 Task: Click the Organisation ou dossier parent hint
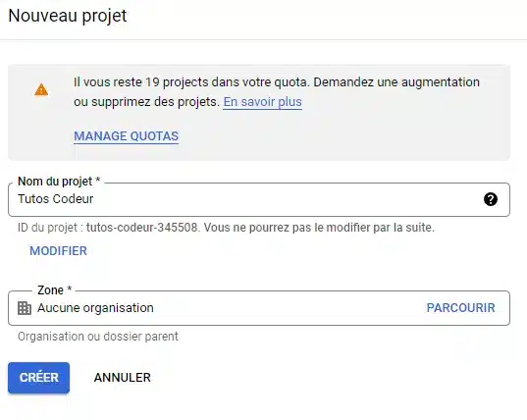pos(98,337)
